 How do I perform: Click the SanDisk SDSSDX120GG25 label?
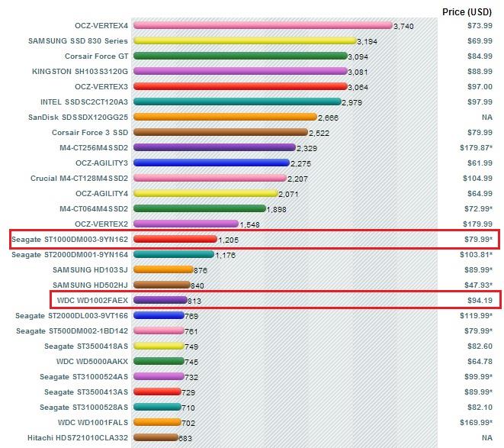80,117
